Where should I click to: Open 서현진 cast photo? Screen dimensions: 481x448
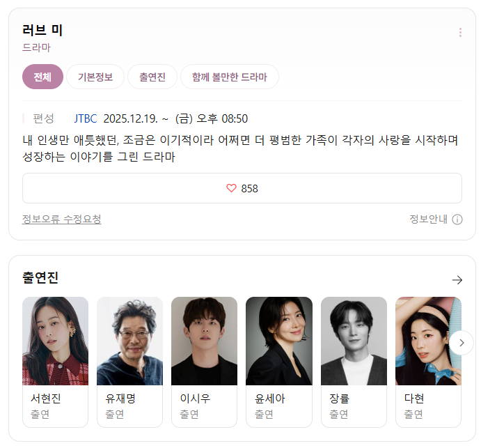click(55, 341)
